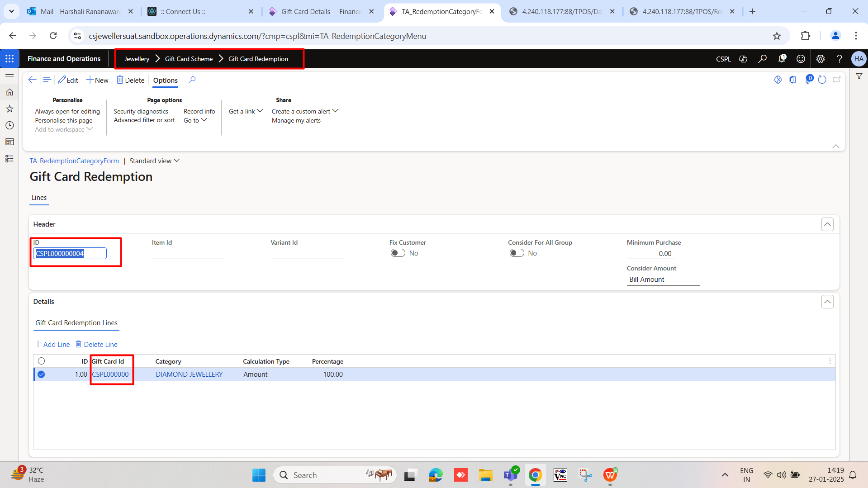This screenshot has width=868, height=488.
Task: Toggle Consider For All Group switch
Action: [517, 253]
